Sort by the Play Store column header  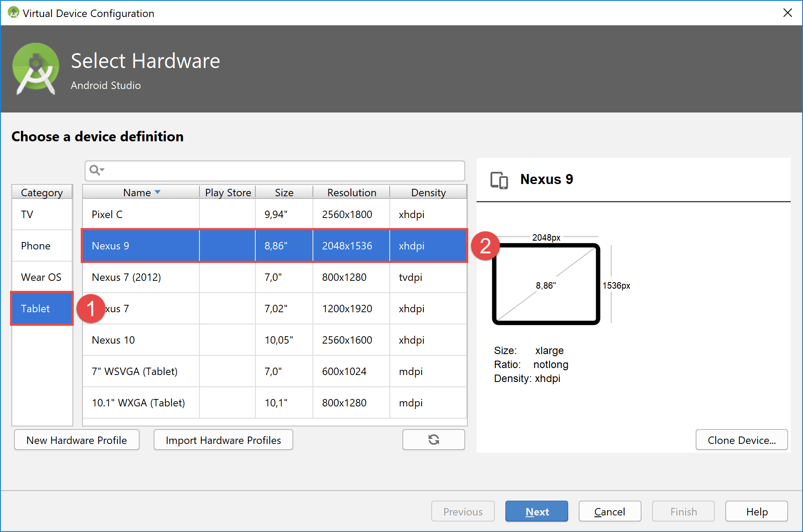(x=228, y=192)
